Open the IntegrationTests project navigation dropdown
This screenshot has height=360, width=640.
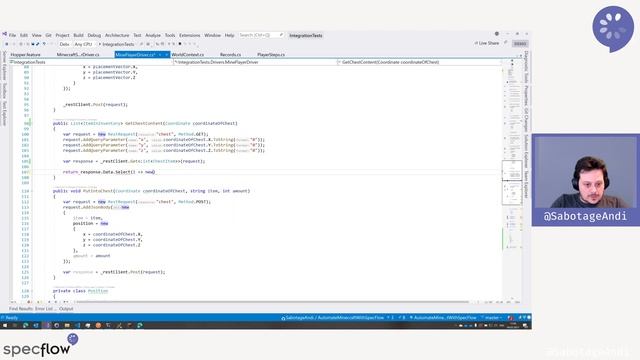(x=91, y=62)
